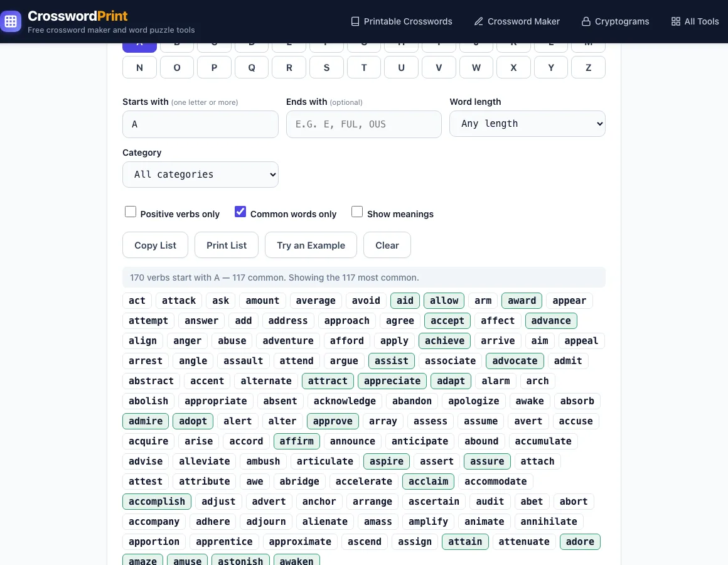The image size is (728, 565).
Task: Click the Print List button
Action: click(x=227, y=245)
